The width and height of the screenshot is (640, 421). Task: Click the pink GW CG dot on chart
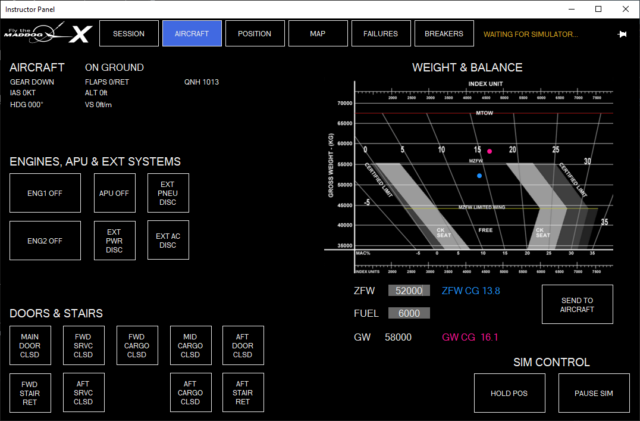pyautogui.click(x=490, y=152)
